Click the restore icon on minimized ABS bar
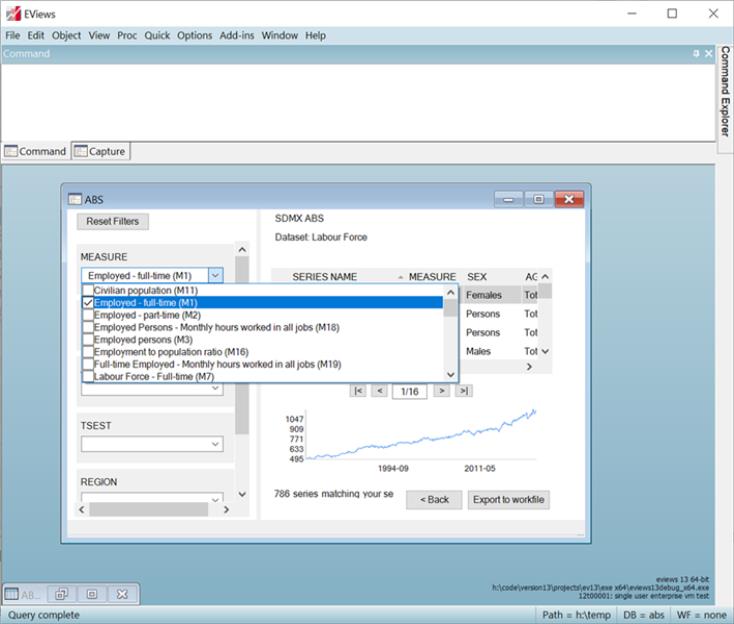This screenshot has height=624, width=734. 60,594
